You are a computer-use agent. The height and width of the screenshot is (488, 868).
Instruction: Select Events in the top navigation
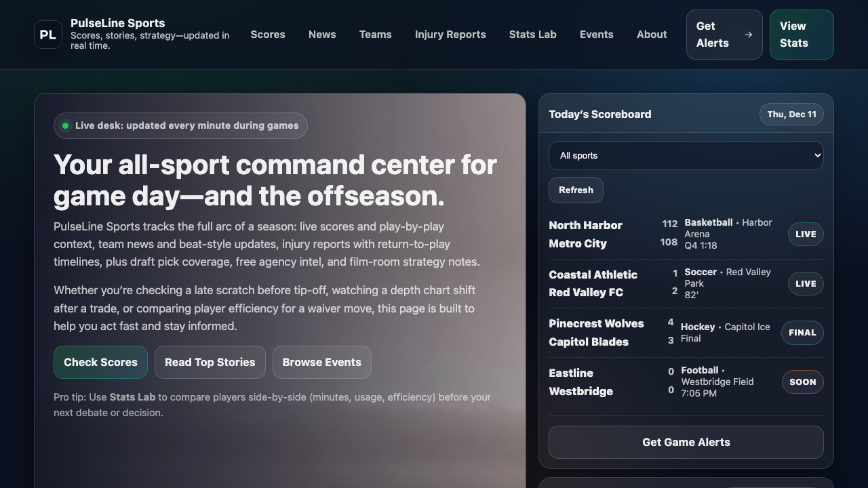pos(596,35)
